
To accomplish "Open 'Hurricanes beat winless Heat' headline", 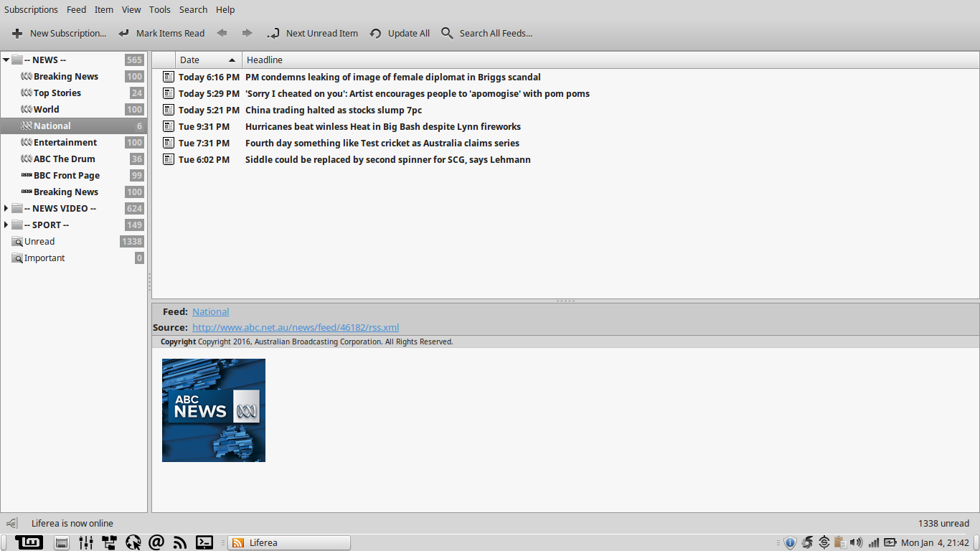I will click(x=383, y=126).
